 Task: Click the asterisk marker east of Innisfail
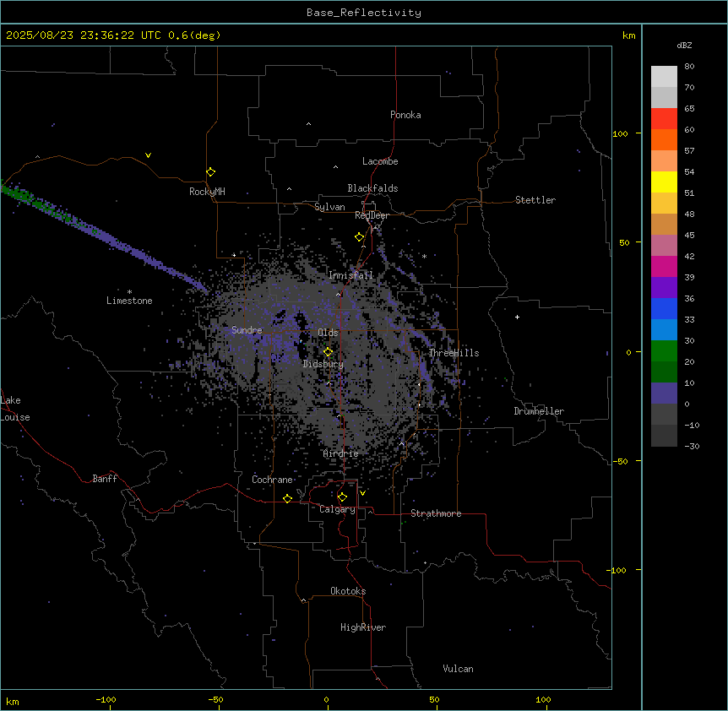tap(424, 256)
